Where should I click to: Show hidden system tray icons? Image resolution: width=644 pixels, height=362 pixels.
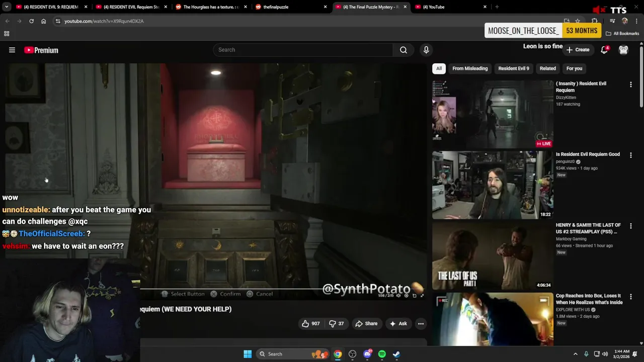click(576, 354)
